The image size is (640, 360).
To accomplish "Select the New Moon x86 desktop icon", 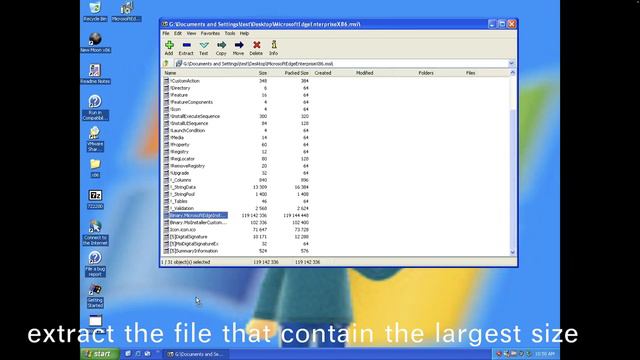I will click(95, 42).
